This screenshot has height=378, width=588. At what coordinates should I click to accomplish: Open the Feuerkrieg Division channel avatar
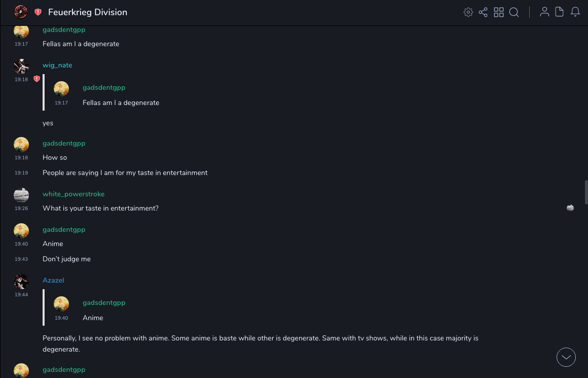pyautogui.click(x=21, y=12)
